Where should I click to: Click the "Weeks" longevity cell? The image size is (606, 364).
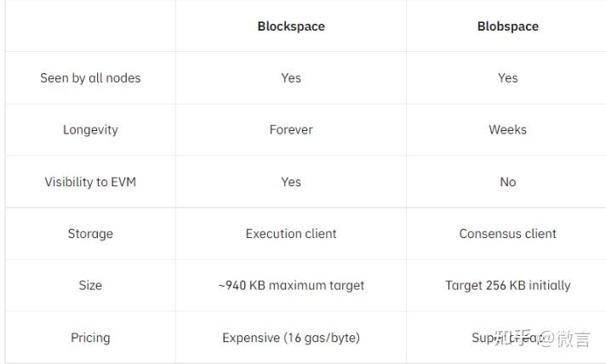point(507,130)
